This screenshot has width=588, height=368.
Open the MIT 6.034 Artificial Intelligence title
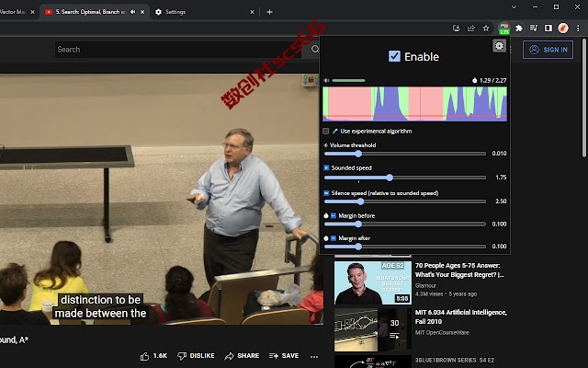pos(461,316)
